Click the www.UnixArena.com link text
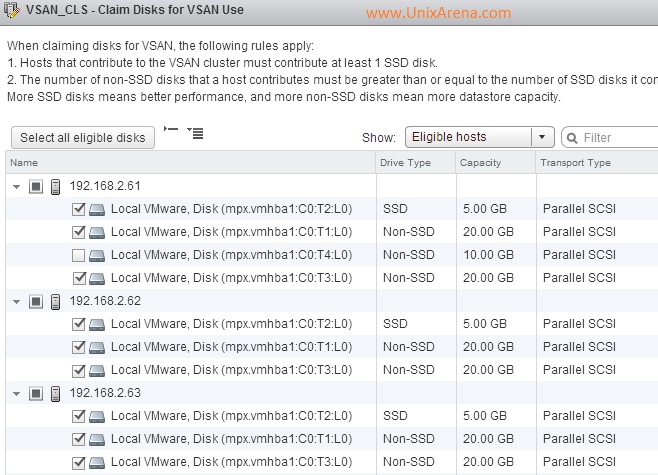This screenshot has width=658, height=475. coord(439,13)
